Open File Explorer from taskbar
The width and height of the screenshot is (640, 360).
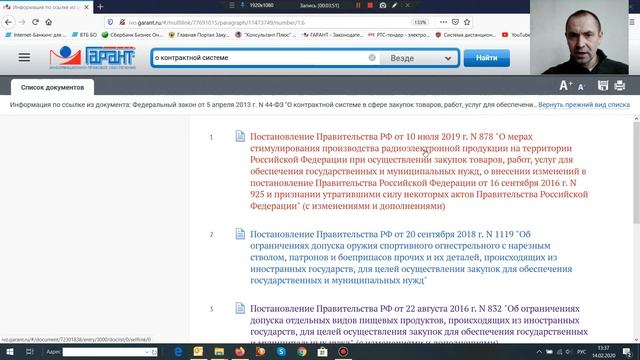pyautogui.click(x=219, y=351)
